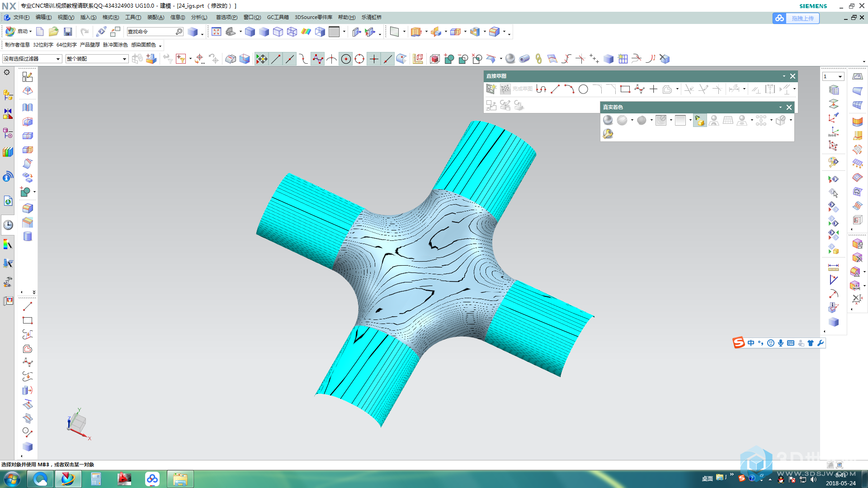
Task: Expand the 真实着色 toolbar options arrow
Action: [x=780, y=107]
